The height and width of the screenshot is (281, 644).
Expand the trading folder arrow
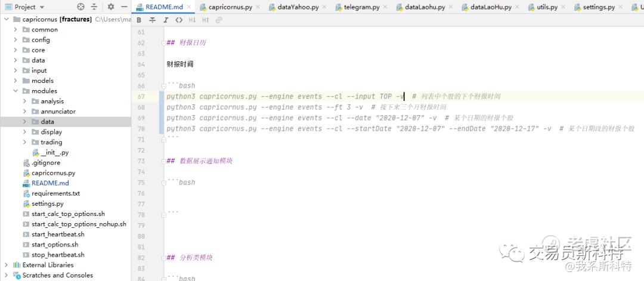[24, 143]
